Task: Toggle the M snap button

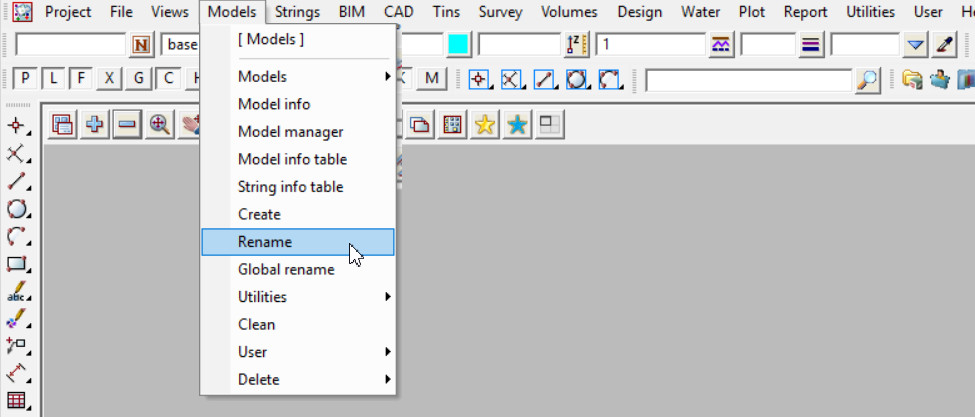Action: coord(432,79)
